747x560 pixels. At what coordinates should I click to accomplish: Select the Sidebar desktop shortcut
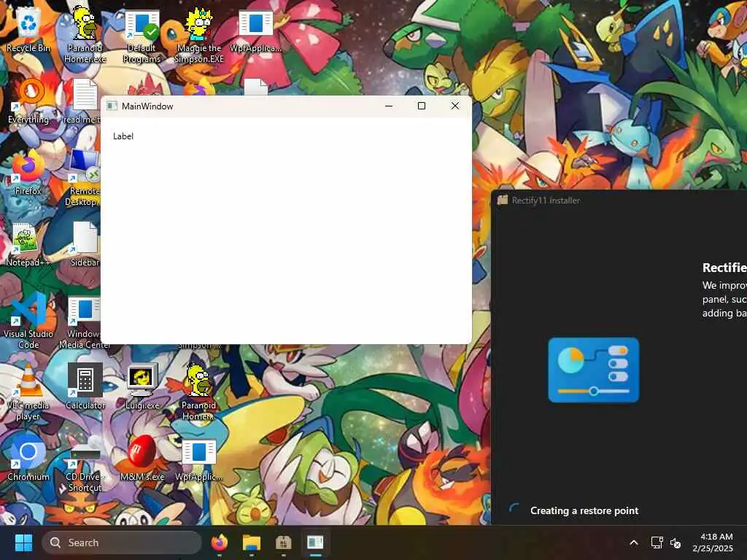coord(85,244)
